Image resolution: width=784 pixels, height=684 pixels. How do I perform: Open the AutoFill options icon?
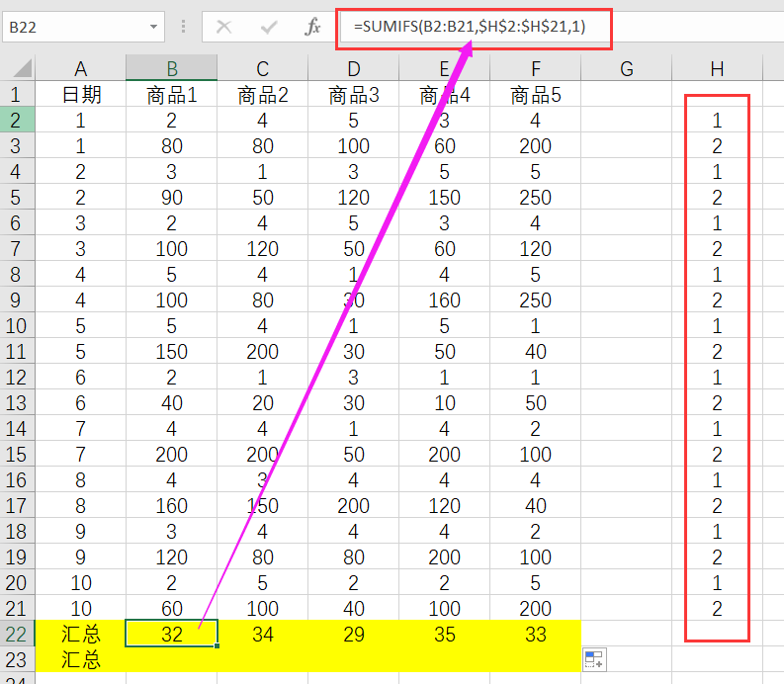coord(594,659)
